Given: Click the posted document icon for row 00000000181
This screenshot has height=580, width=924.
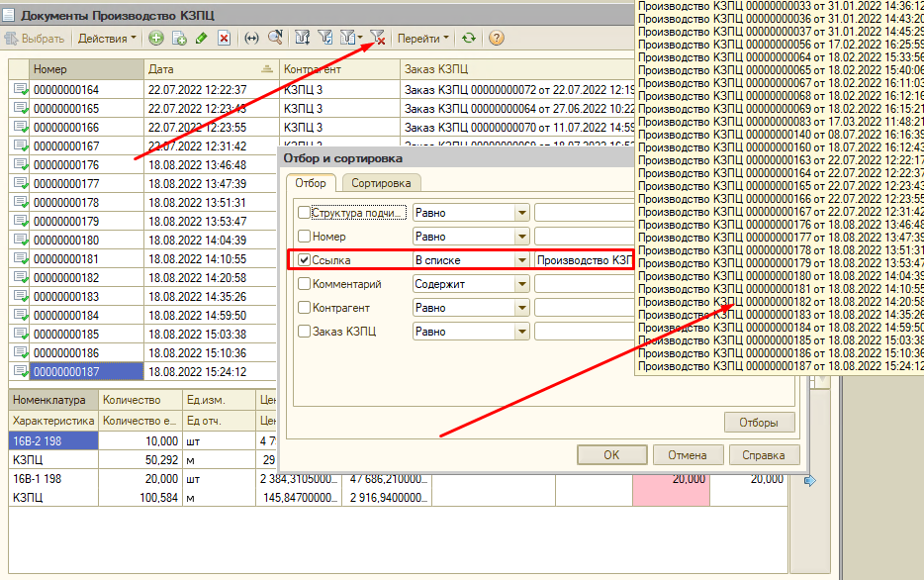Looking at the screenshot, I should (21, 258).
